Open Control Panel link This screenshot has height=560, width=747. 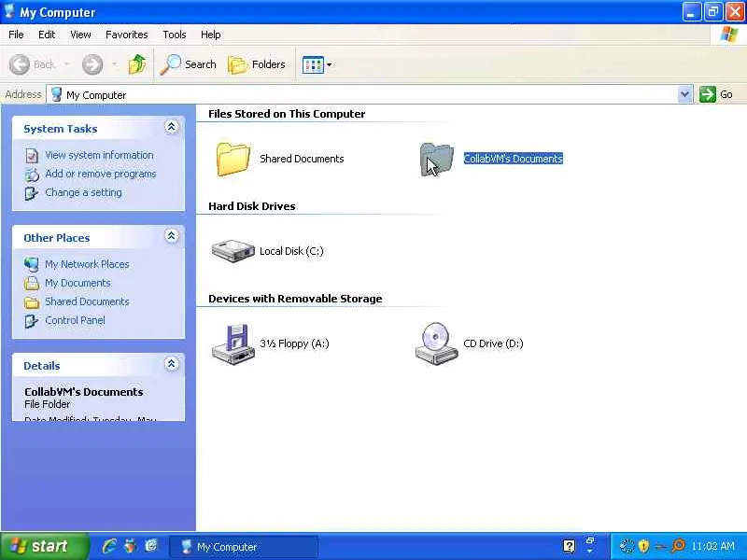pyautogui.click(x=75, y=320)
